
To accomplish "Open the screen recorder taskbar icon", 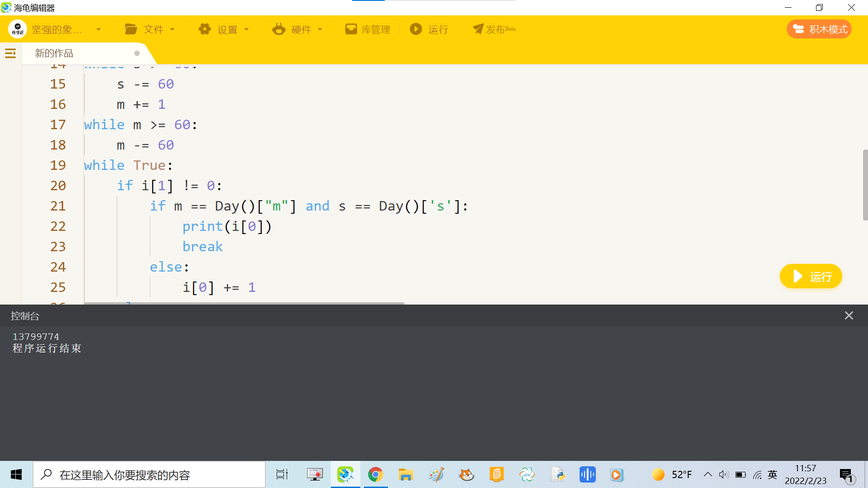I will (x=315, y=474).
